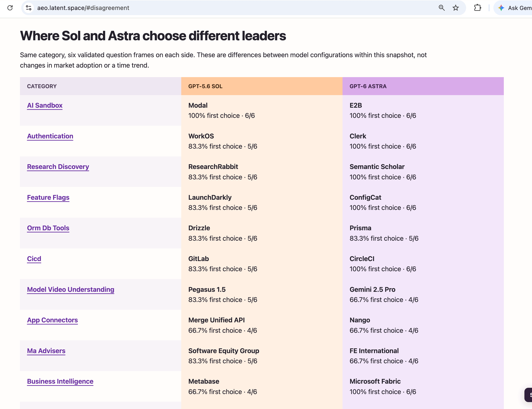The height and width of the screenshot is (409, 532).
Task: Open the Authentication category link
Action: click(x=50, y=136)
